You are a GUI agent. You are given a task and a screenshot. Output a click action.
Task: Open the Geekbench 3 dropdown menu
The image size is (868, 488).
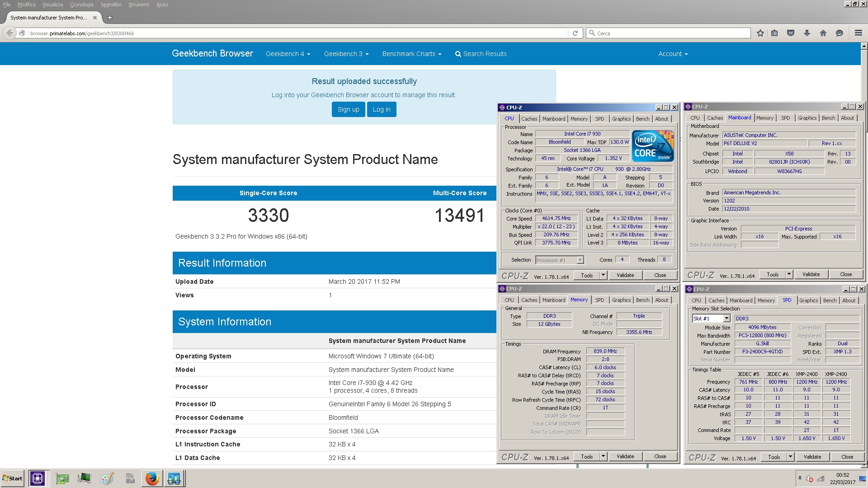(x=346, y=54)
